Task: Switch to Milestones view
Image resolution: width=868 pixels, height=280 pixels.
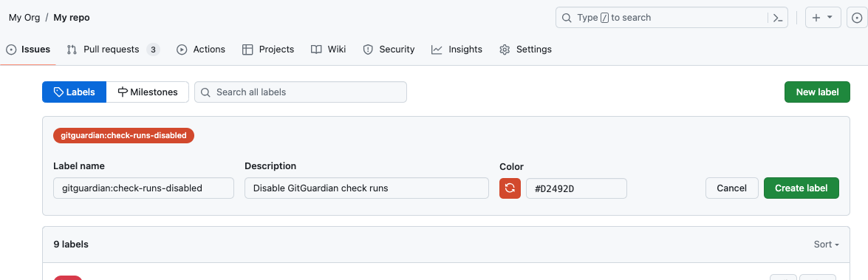Action: tap(147, 92)
